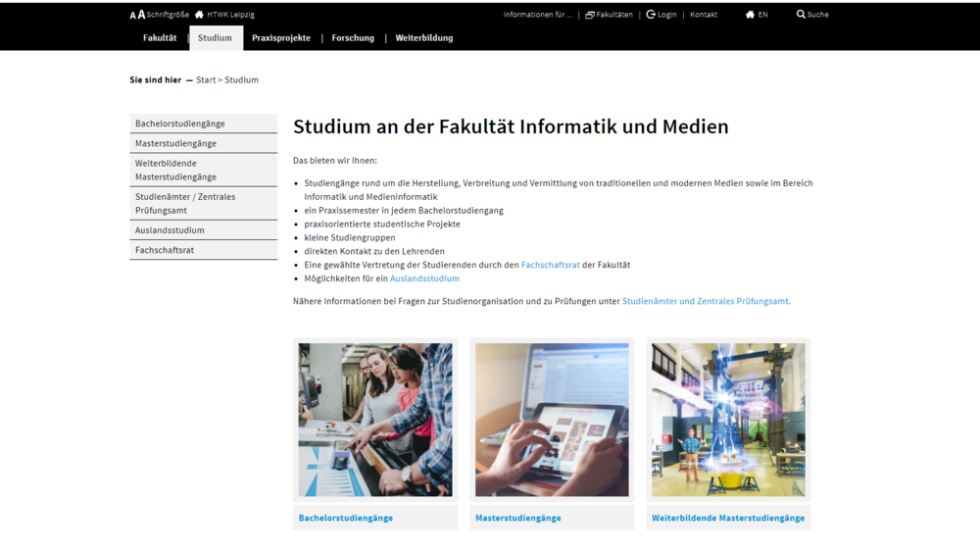Click the HTWK Leipzig home icon
980x551 pixels.
coord(199,15)
